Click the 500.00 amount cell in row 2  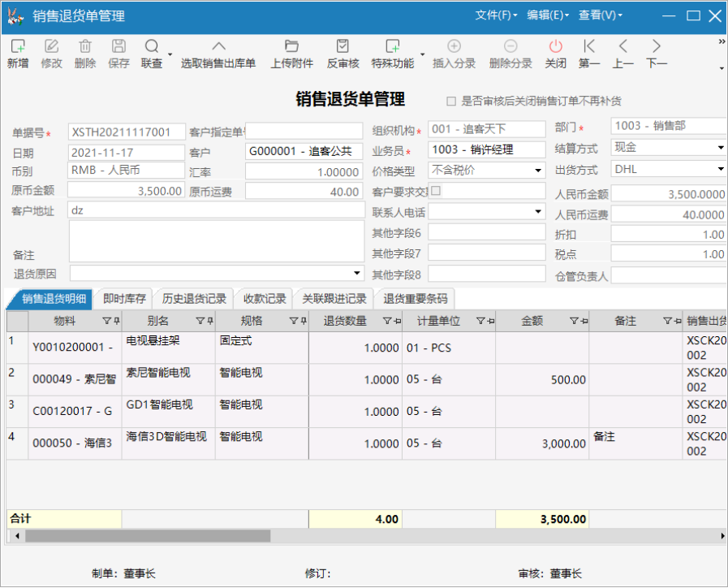pos(542,380)
